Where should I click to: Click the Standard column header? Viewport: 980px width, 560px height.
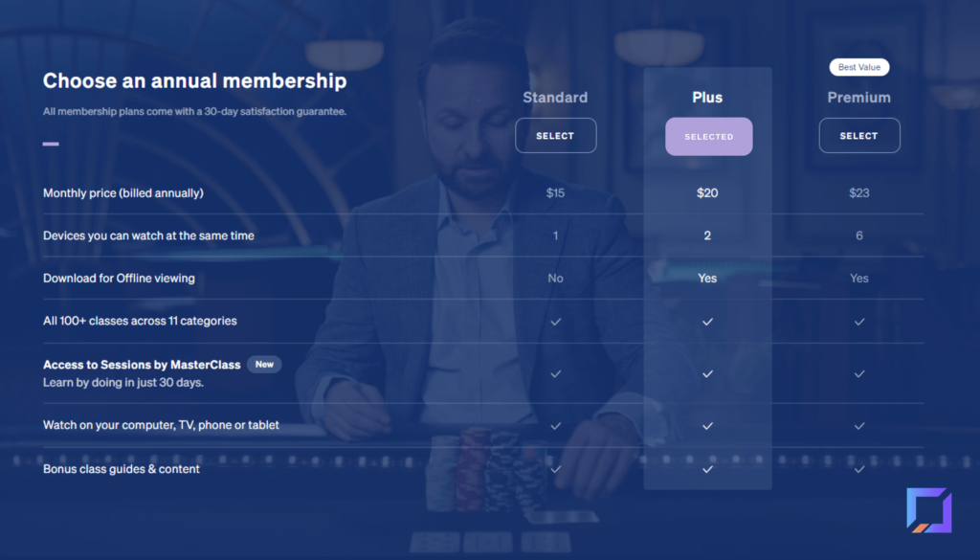click(x=555, y=98)
